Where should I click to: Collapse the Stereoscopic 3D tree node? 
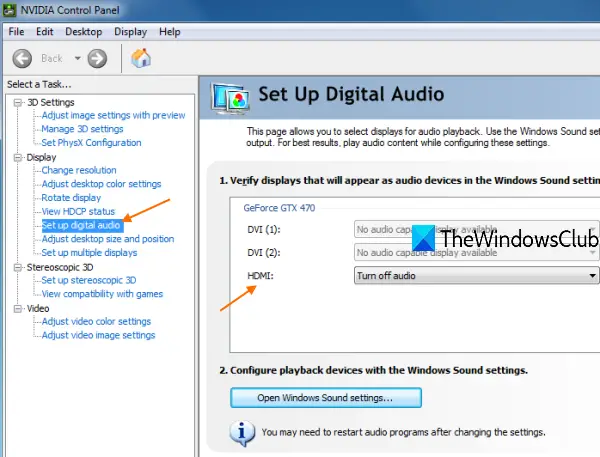click(18, 268)
